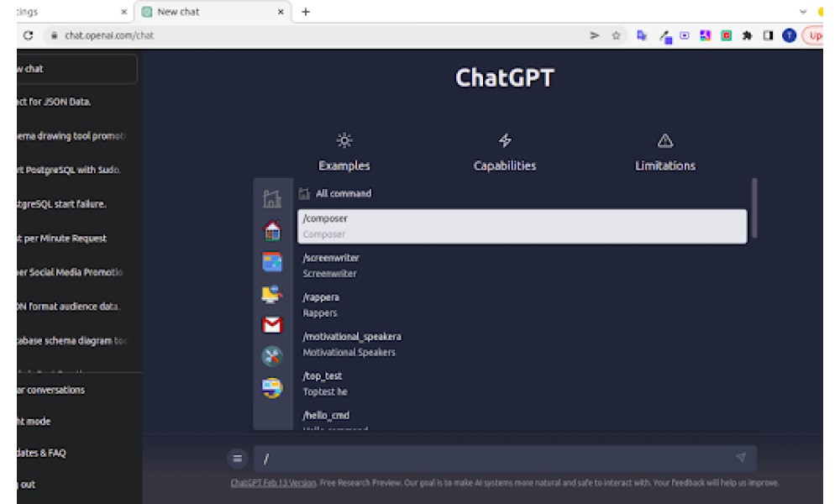Open the pen and blue square extension icon
This screenshot has height=504, width=840.
click(x=665, y=36)
